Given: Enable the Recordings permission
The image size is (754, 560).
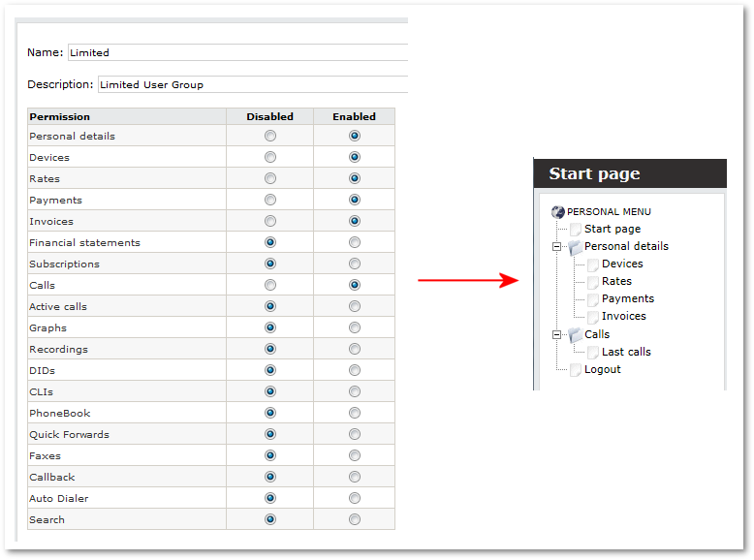Looking at the screenshot, I should [x=355, y=349].
